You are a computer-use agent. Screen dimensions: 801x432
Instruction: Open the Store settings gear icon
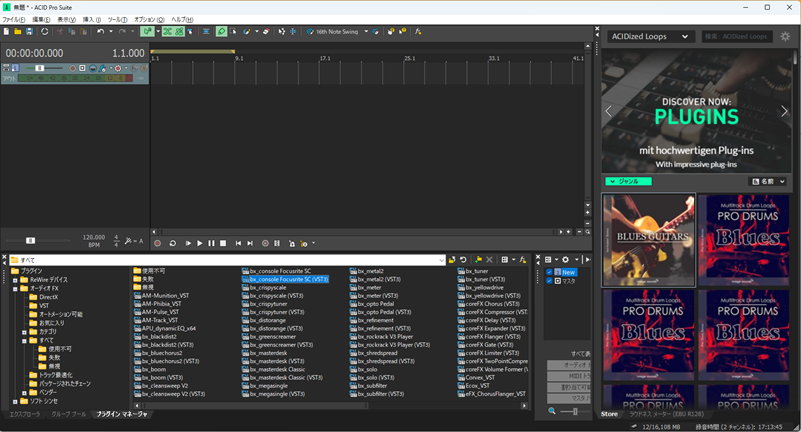(785, 37)
